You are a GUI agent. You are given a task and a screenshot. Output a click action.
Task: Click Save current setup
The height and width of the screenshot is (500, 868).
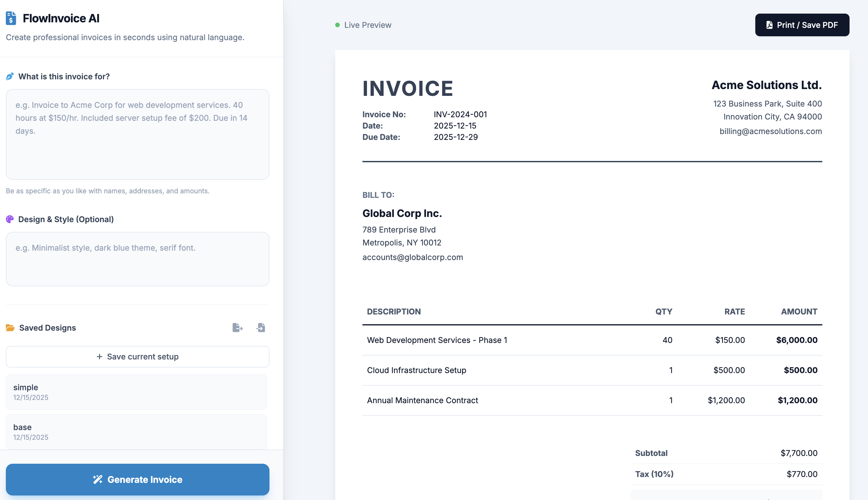click(137, 357)
